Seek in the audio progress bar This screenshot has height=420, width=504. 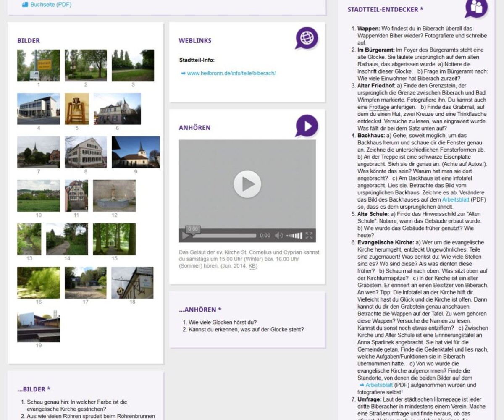coord(224,236)
